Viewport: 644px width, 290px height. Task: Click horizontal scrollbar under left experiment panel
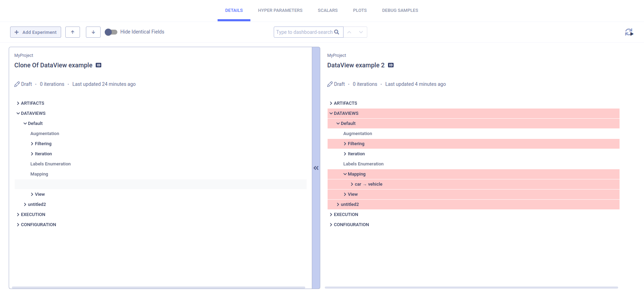tap(158, 288)
